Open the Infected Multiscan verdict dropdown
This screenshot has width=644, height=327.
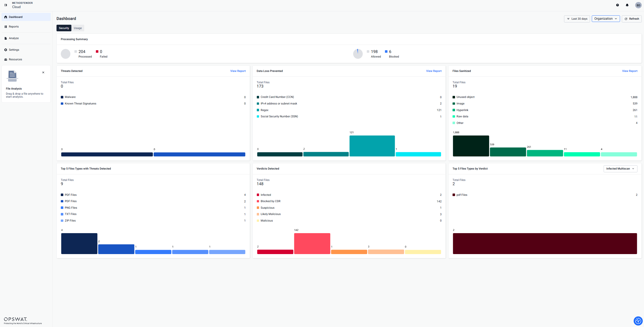pos(620,169)
